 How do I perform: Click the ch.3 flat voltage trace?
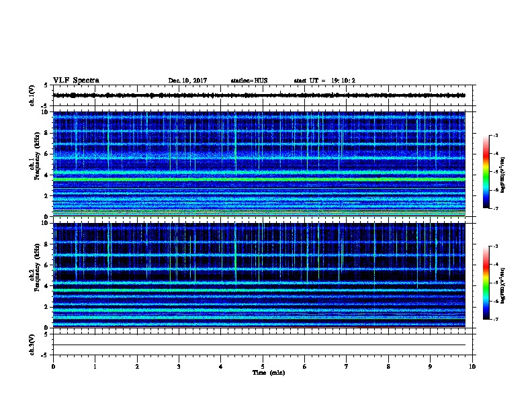[259, 345]
